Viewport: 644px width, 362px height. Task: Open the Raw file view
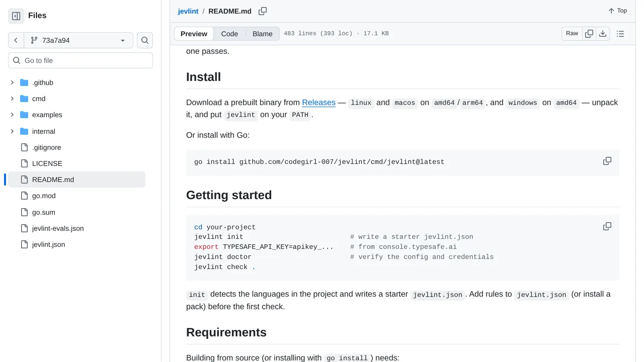tap(572, 34)
